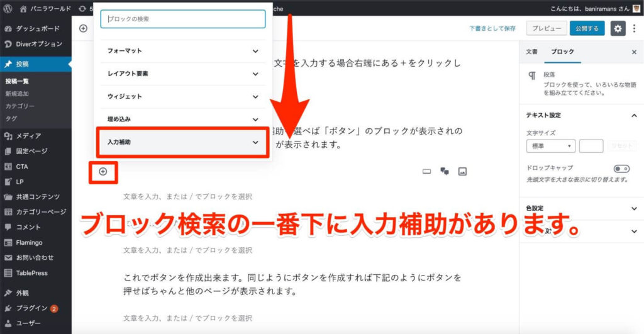This screenshot has height=334, width=644.
Task: Open the baniramans user greeting menu
Action: click(589, 8)
